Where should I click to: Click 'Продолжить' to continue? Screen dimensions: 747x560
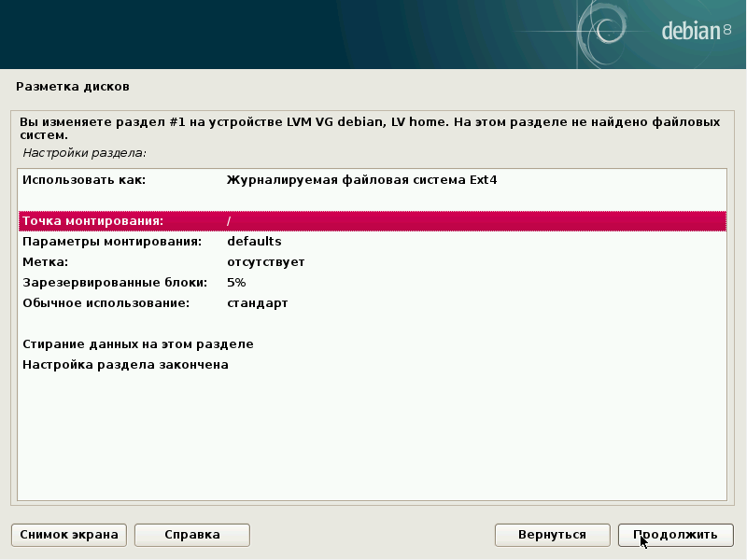point(675,535)
